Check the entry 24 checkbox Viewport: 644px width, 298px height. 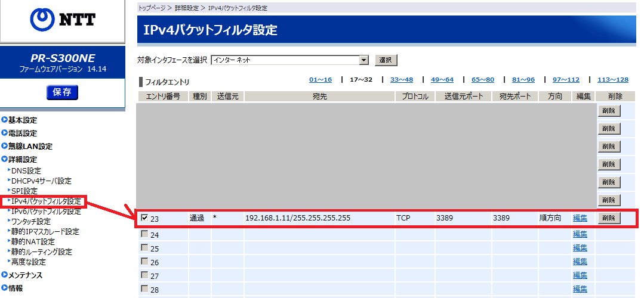tap(144, 234)
